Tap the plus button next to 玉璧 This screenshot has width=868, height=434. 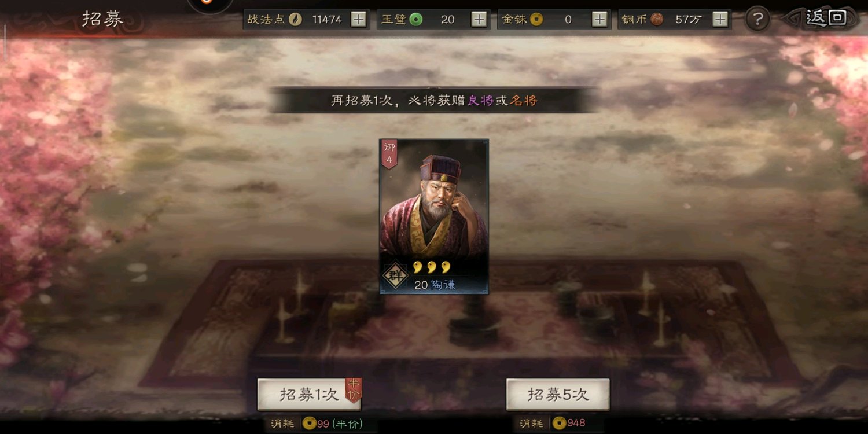(479, 19)
